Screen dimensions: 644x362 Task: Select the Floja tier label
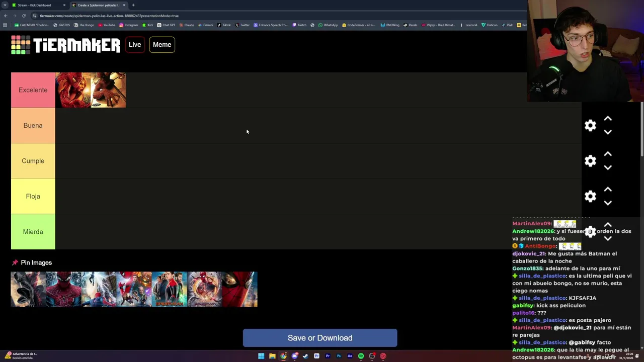pyautogui.click(x=33, y=196)
